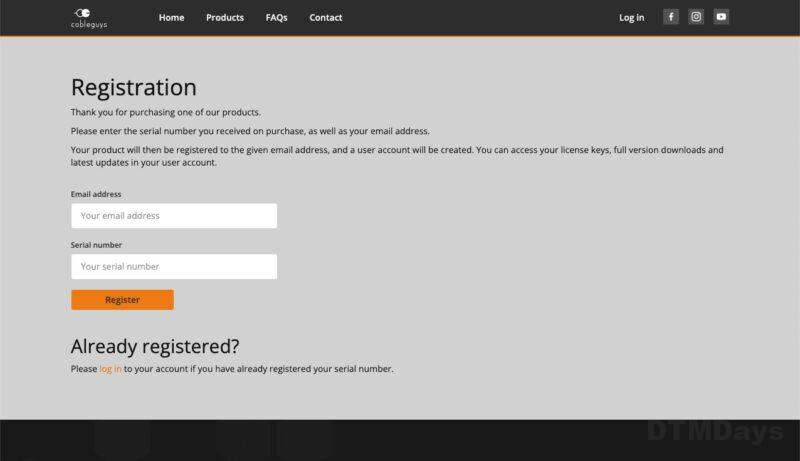Image resolution: width=800 pixels, height=461 pixels.
Task: Click the 'Serial number' field label
Action: [96, 245]
